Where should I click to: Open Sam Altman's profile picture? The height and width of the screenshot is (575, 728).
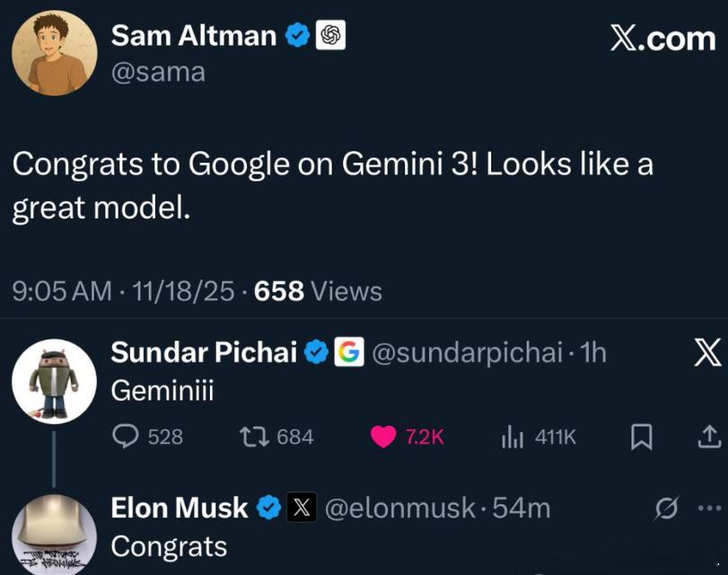(x=54, y=54)
